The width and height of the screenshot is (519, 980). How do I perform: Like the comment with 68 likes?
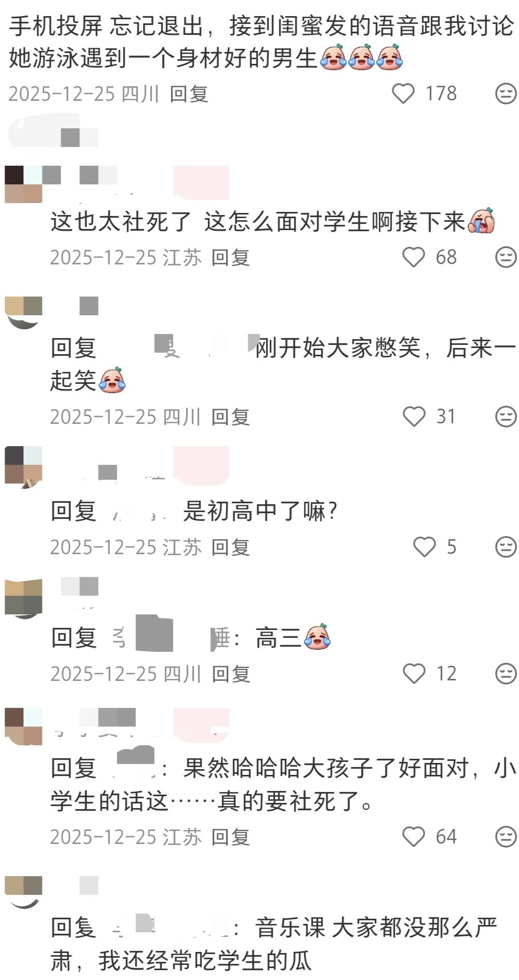coord(414,257)
